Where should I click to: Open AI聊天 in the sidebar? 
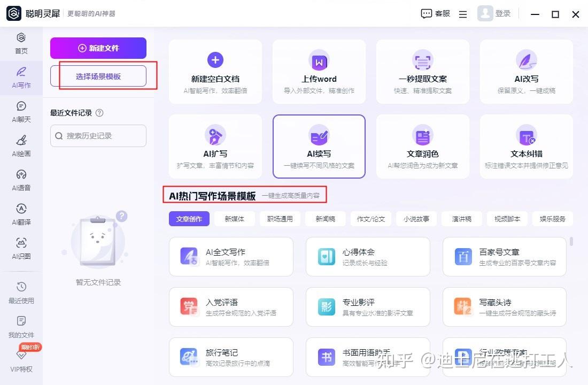tap(21, 111)
